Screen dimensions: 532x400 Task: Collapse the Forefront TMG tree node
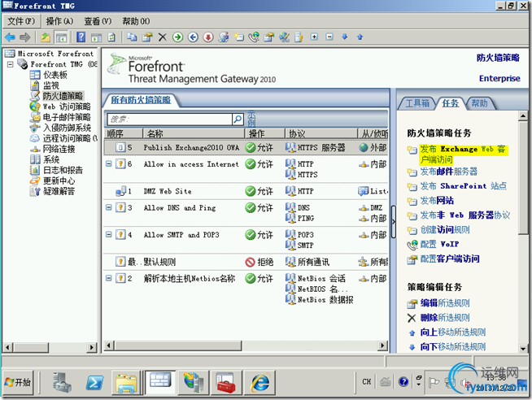point(11,64)
